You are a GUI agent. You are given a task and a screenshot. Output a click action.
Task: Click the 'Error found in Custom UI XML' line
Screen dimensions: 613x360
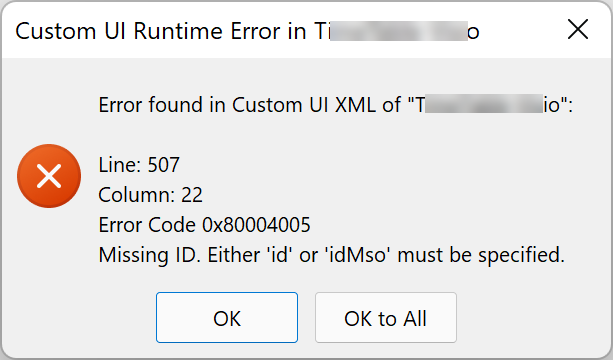[x=335, y=105]
